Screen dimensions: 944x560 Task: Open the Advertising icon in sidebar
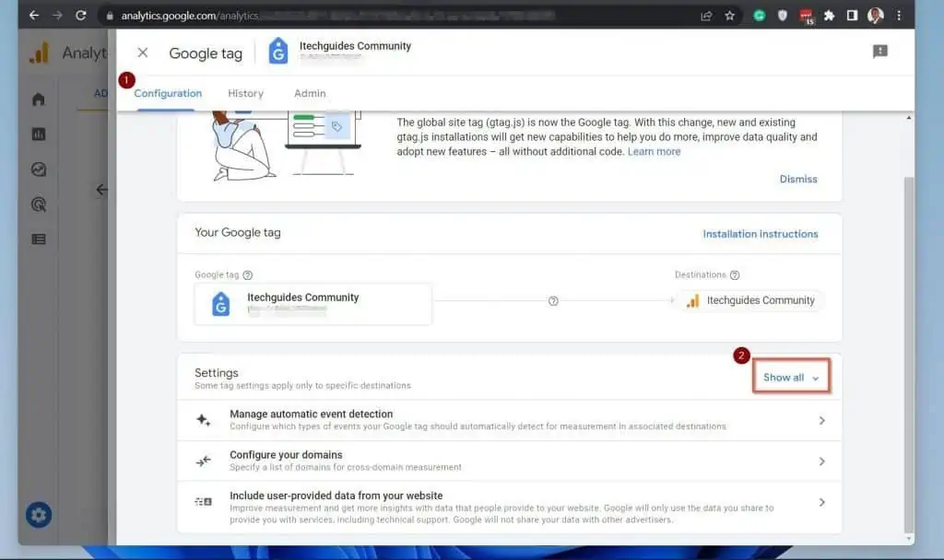[39, 204]
